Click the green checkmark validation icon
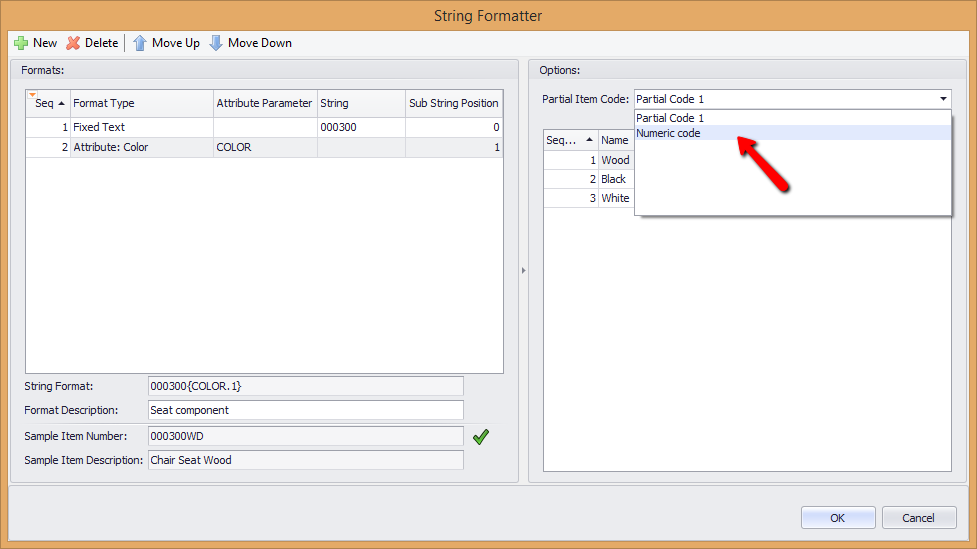The height and width of the screenshot is (549, 977). point(480,437)
